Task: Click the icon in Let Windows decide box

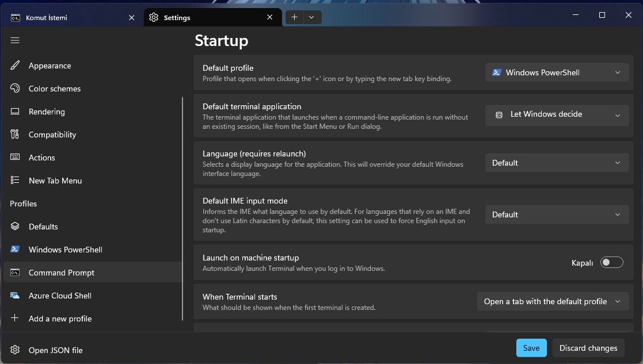Action: (x=499, y=115)
